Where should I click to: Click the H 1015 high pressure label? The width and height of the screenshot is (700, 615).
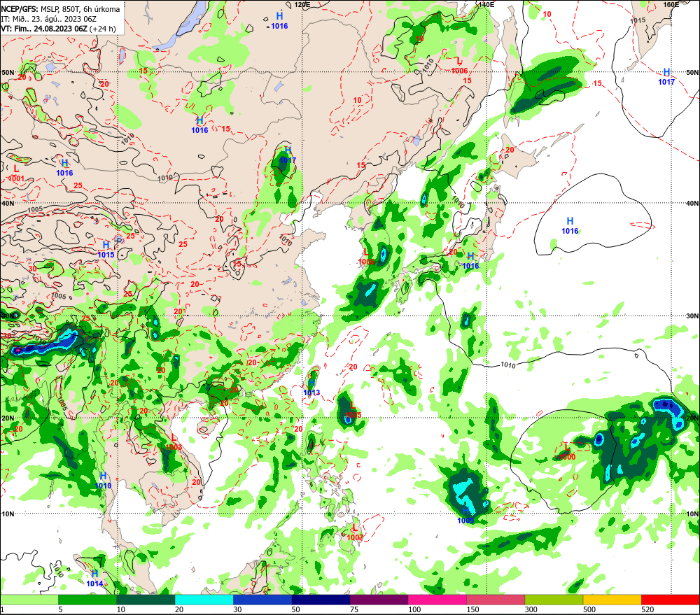pos(106,250)
